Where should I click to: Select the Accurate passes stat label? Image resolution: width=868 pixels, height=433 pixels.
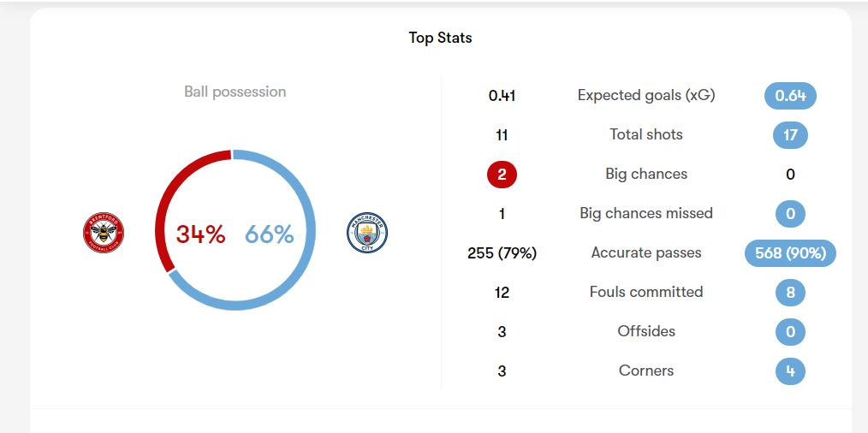646,253
